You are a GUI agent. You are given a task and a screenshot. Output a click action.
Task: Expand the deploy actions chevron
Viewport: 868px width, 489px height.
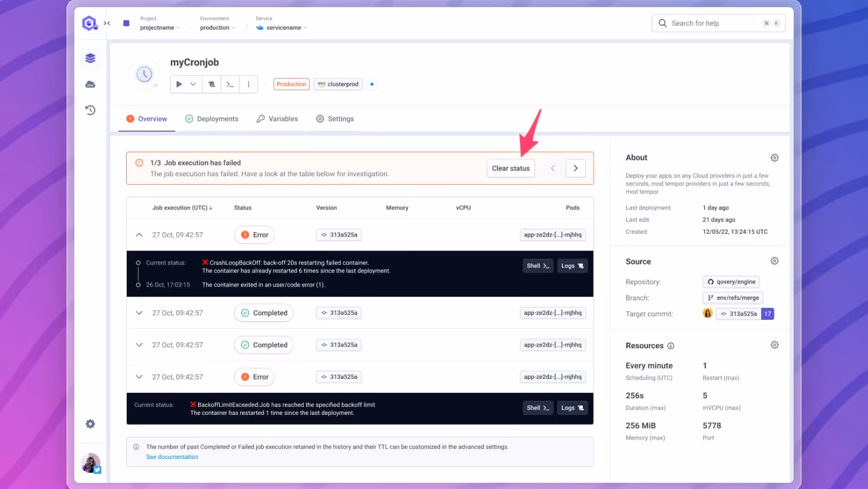pos(193,84)
